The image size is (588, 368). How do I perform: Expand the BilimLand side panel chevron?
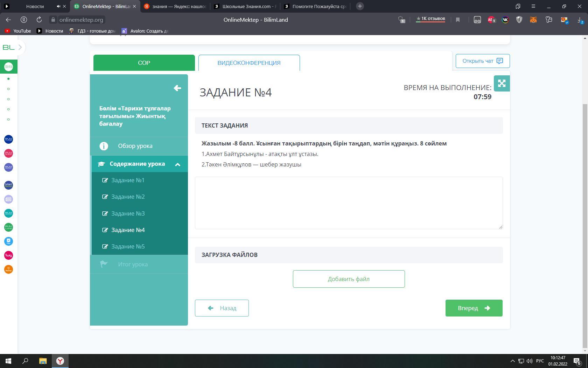click(x=20, y=47)
